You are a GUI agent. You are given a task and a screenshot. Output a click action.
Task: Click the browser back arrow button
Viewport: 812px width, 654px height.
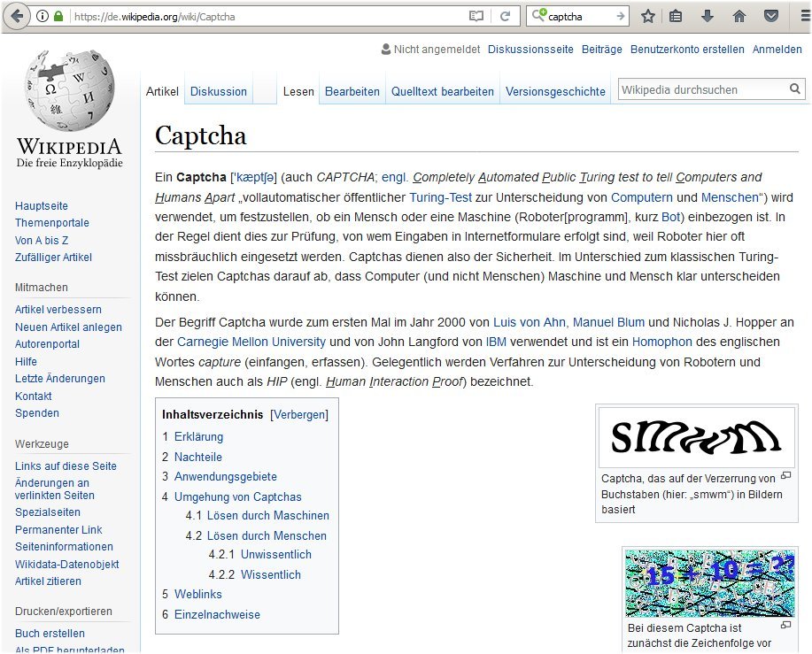coord(18,16)
